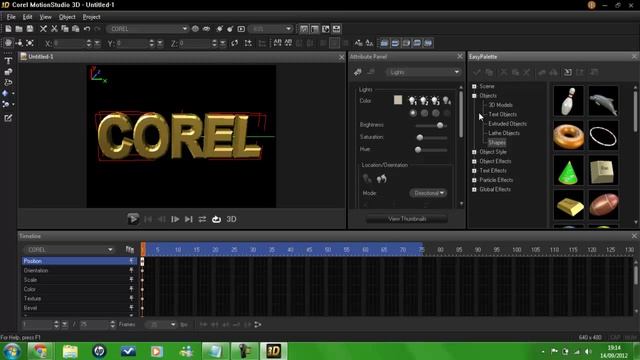This screenshot has width=640, height=360.
Task: Select Text Objects in EasyPalette tree
Action: [502, 114]
